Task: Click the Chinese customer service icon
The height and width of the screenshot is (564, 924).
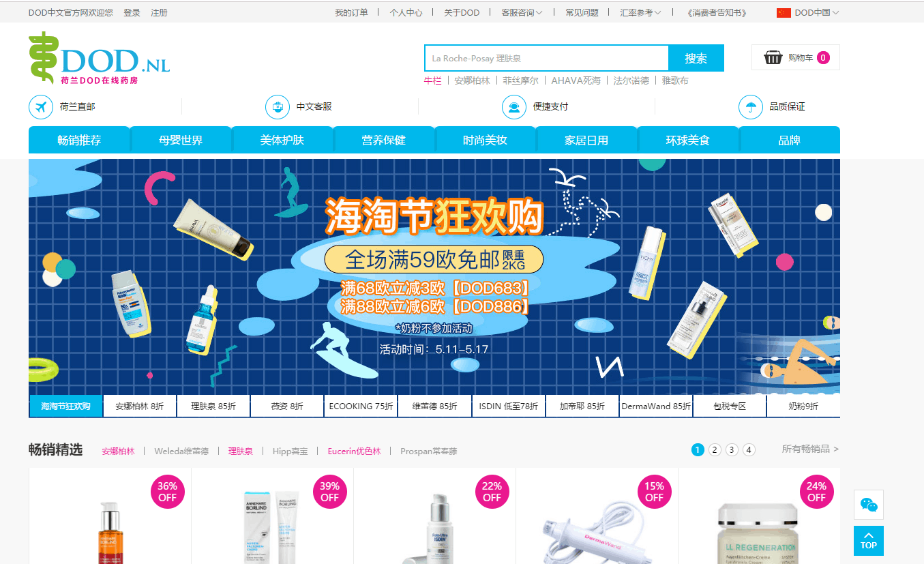Action: tap(278, 107)
